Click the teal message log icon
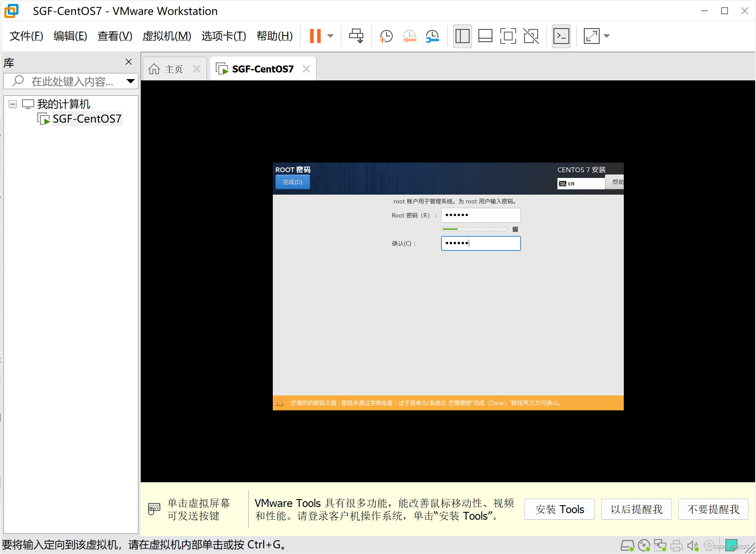 tap(731, 545)
